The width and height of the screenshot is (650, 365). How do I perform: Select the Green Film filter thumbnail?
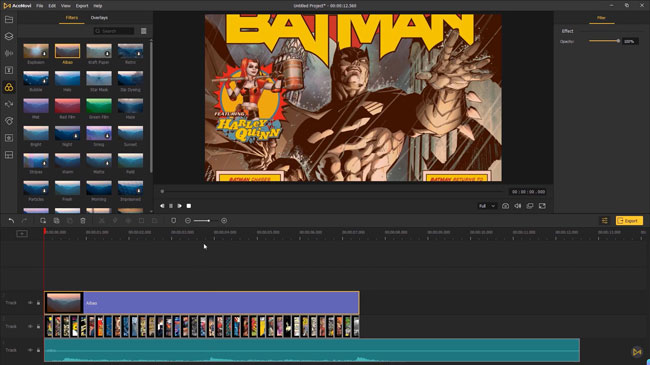pyautogui.click(x=99, y=106)
